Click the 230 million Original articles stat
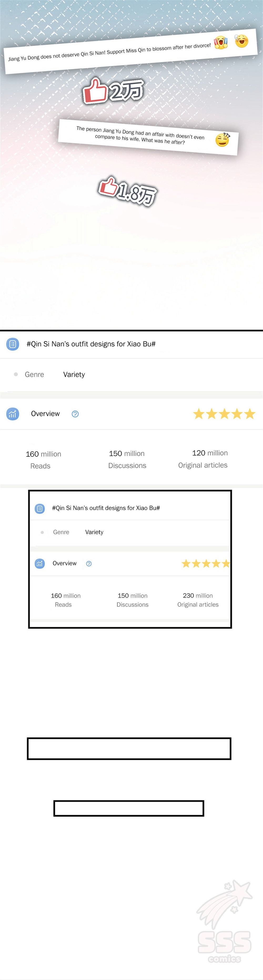This screenshot has width=263, height=980. click(x=198, y=600)
